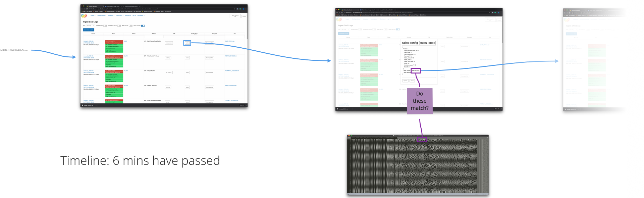
Task: Open the Teams Online bookmark in left window
Action: click(137, 11)
